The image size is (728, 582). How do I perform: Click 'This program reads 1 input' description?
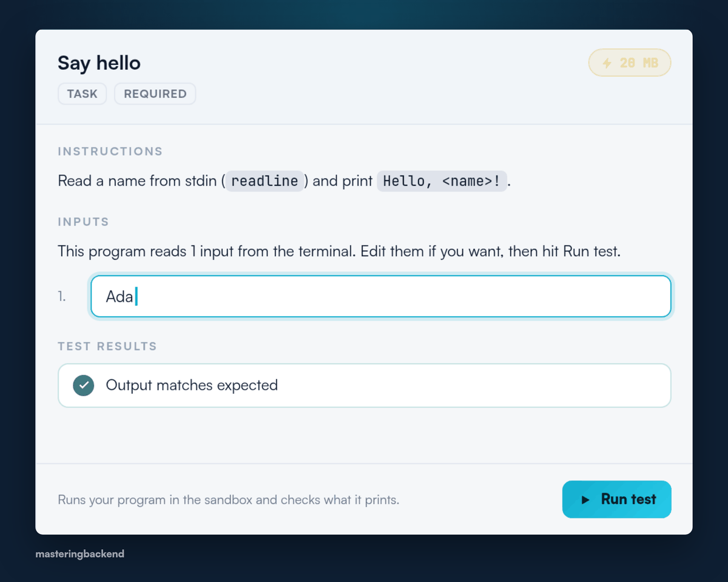click(x=339, y=251)
